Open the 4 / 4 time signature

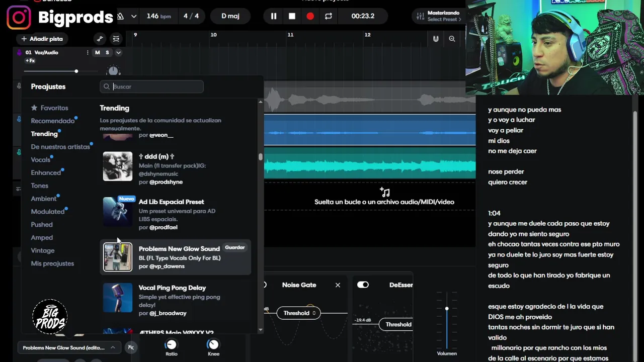[x=191, y=16]
